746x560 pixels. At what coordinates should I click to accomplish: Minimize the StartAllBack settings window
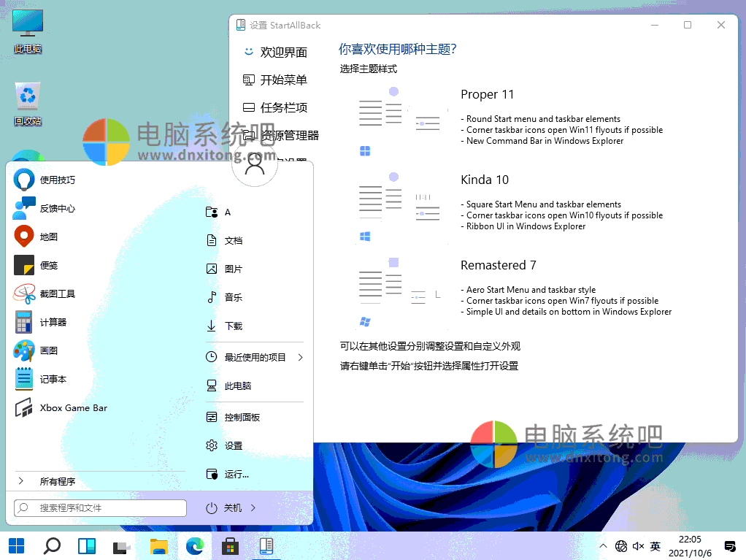click(x=655, y=25)
